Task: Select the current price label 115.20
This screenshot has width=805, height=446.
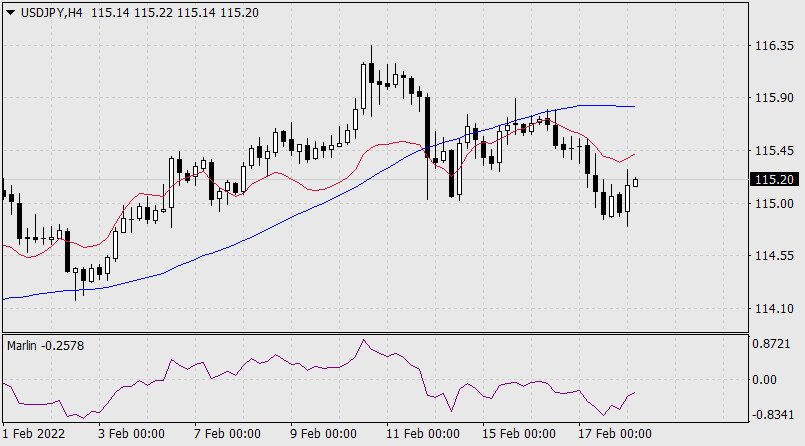Action: coord(775,180)
